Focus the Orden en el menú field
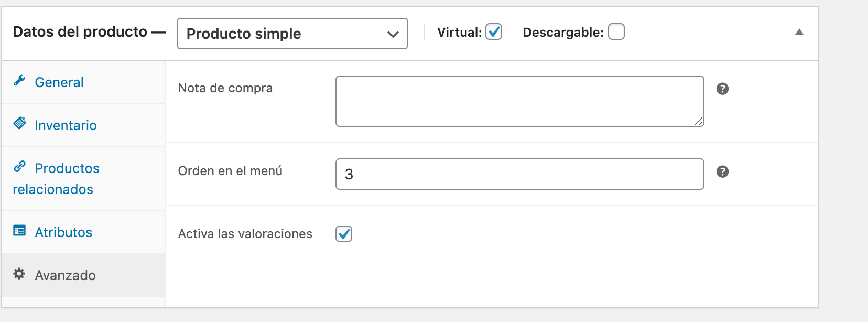Image resolution: width=868 pixels, height=322 pixels. click(x=520, y=174)
